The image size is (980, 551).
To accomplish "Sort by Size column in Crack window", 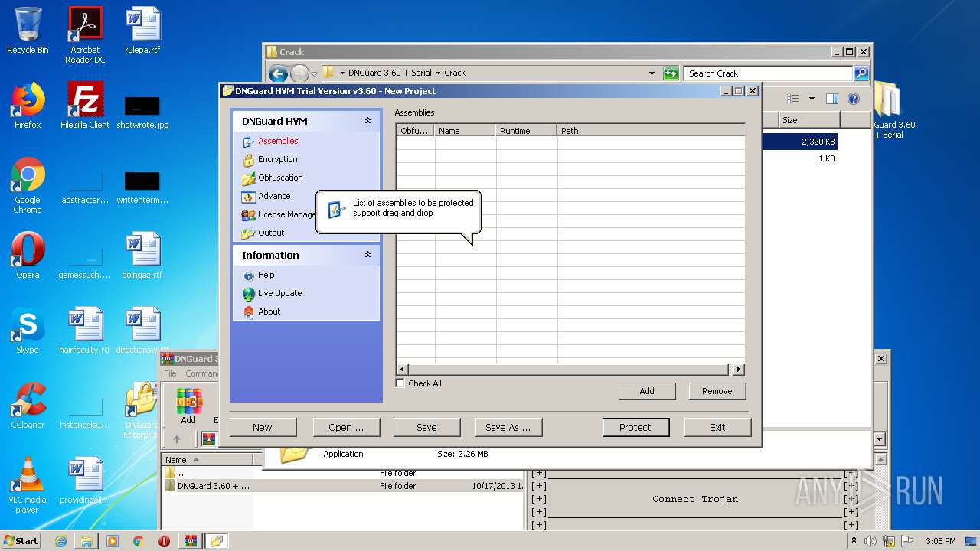I will click(x=809, y=120).
